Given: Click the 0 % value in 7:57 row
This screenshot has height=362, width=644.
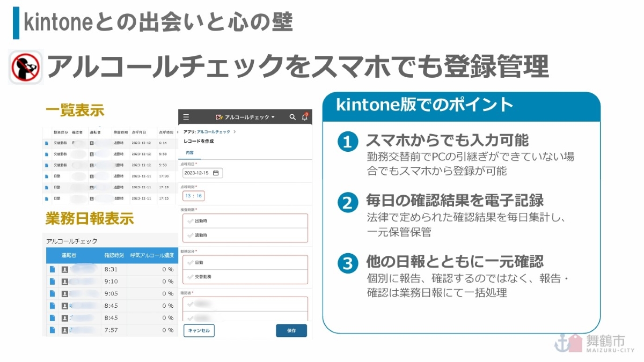Looking at the screenshot, I should click(x=168, y=330).
